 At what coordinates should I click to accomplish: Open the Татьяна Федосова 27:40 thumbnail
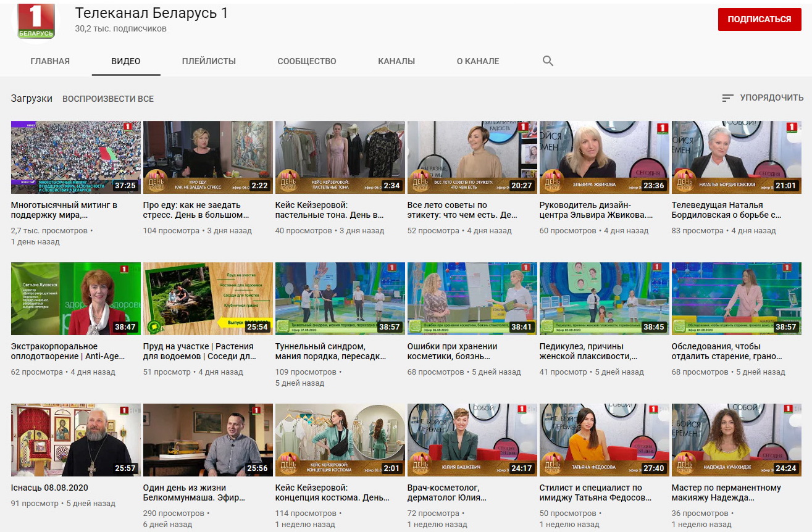(605, 440)
